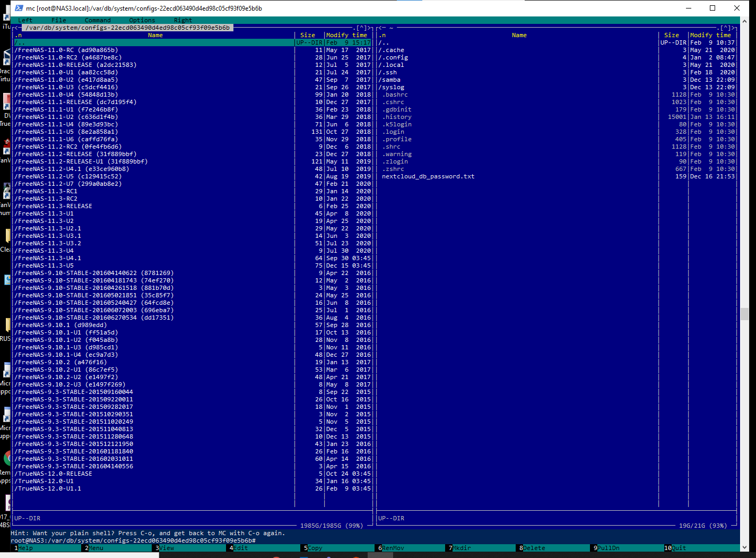The width and height of the screenshot is (756, 558).
Task: Select the .profile file in right panel
Action: (557, 139)
